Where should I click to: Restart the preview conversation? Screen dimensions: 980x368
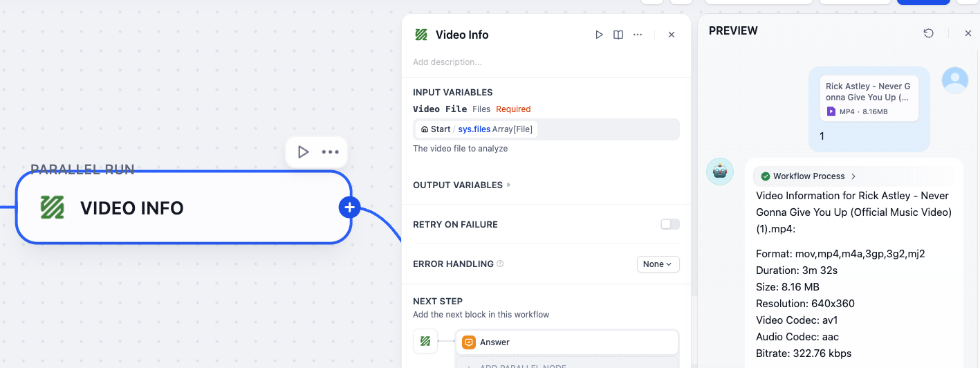point(929,33)
